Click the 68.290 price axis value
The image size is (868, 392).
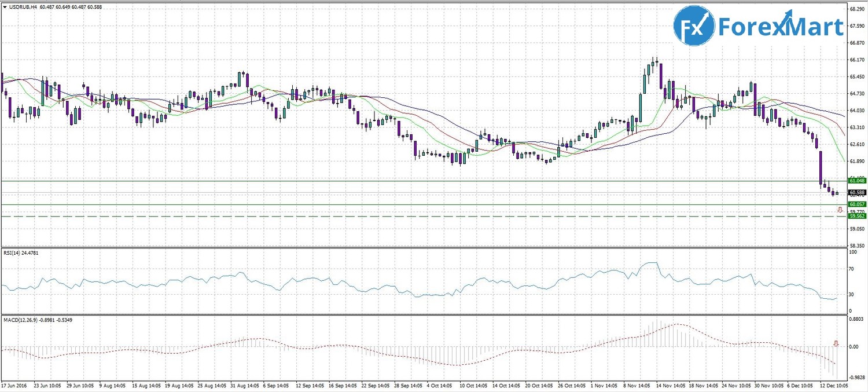857,9
